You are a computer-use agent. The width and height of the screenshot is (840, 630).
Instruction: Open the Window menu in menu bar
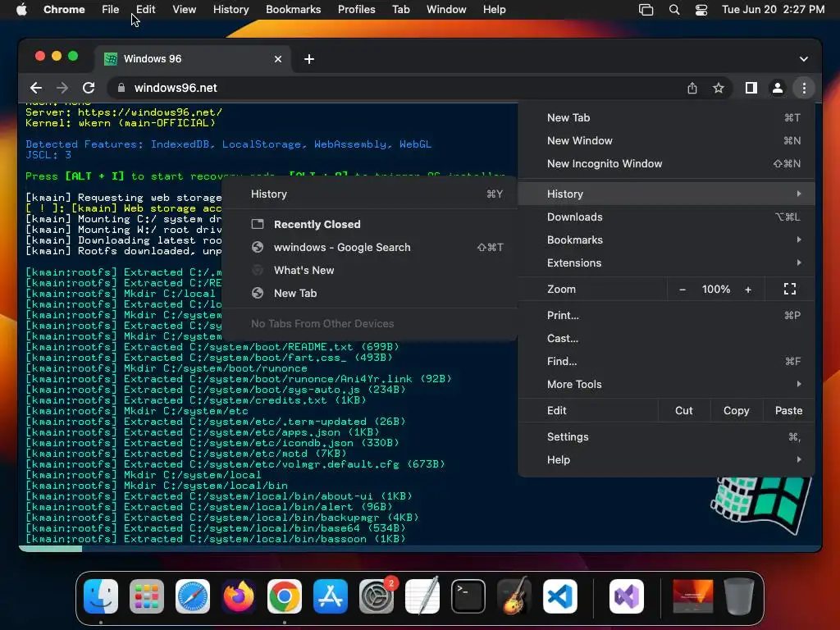pos(446,10)
